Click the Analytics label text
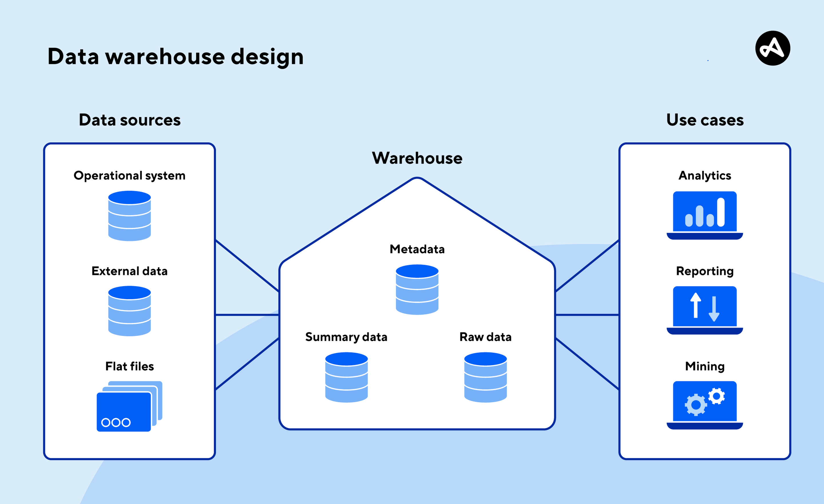 [x=705, y=176]
